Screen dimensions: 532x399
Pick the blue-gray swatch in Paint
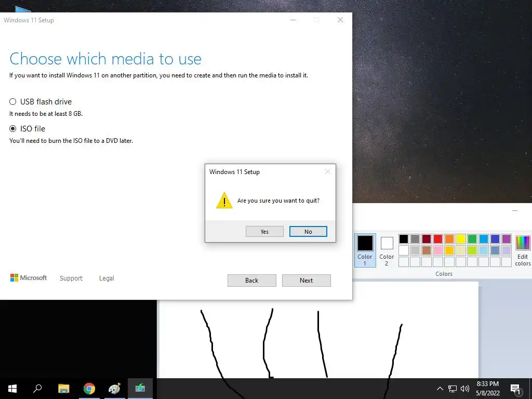coord(495,250)
